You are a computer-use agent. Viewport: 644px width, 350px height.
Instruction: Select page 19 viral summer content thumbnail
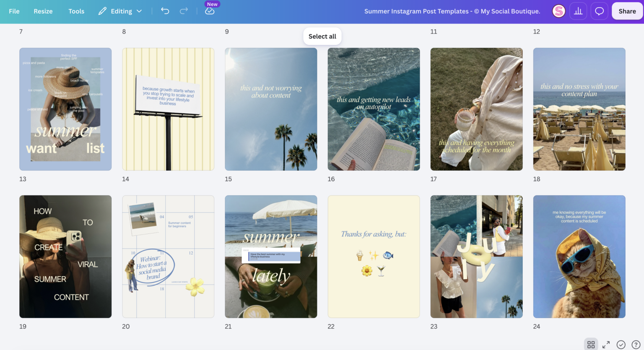[x=65, y=257]
